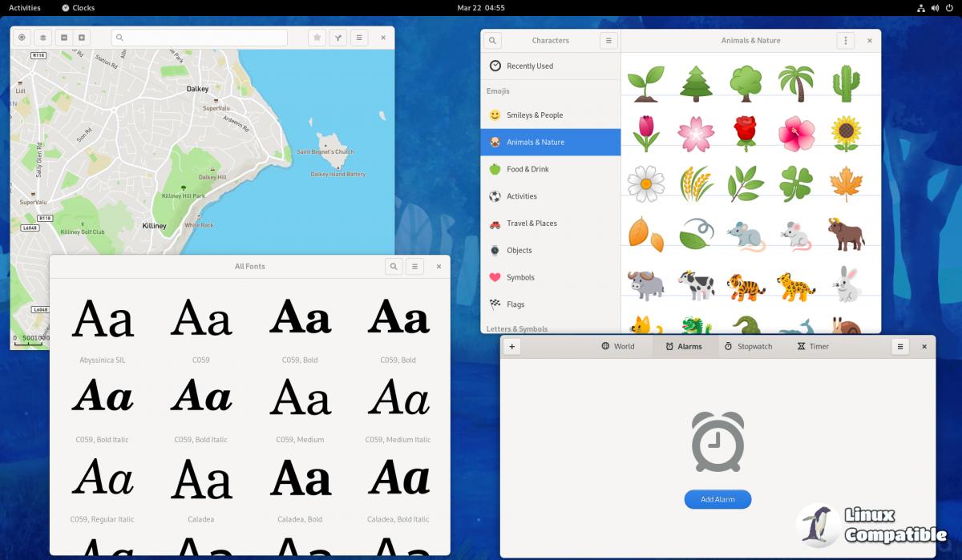This screenshot has height=560, width=962.
Task: Click the current location button in Maps
Action: pos(22,38)
